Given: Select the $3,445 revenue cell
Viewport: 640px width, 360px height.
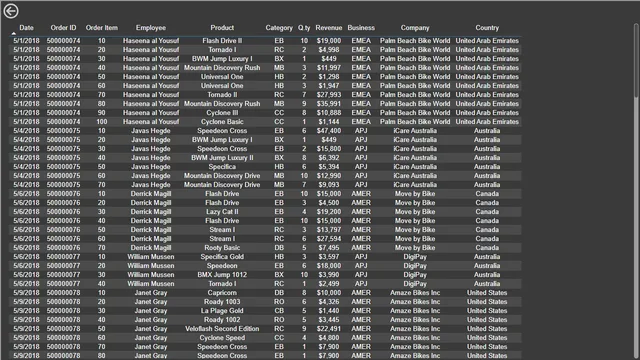Looking at the screenshot, I should [x=329, y=320].
